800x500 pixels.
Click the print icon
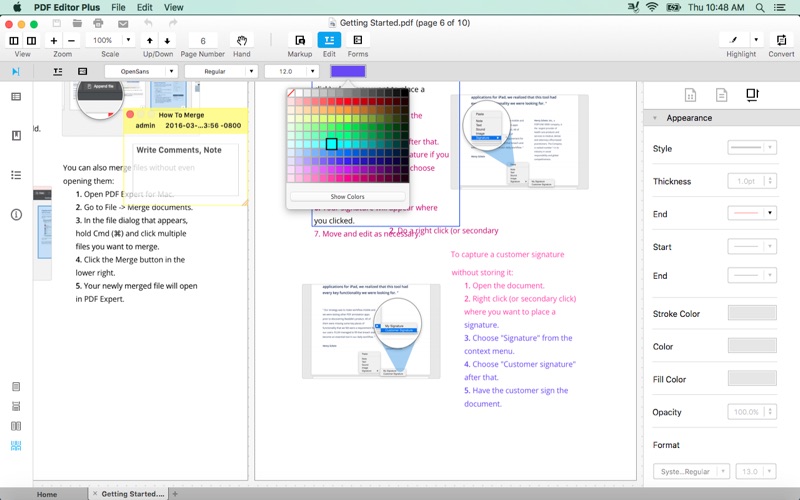98,23
